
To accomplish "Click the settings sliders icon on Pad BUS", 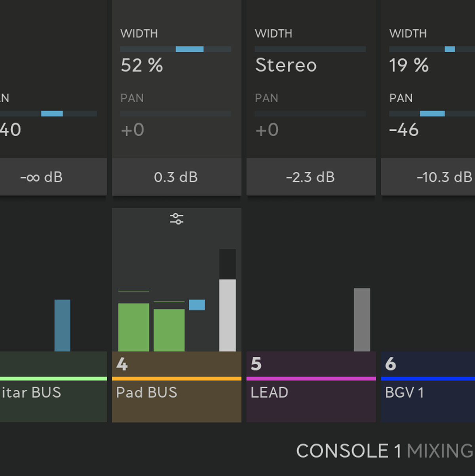I will (x=177, y=219).
